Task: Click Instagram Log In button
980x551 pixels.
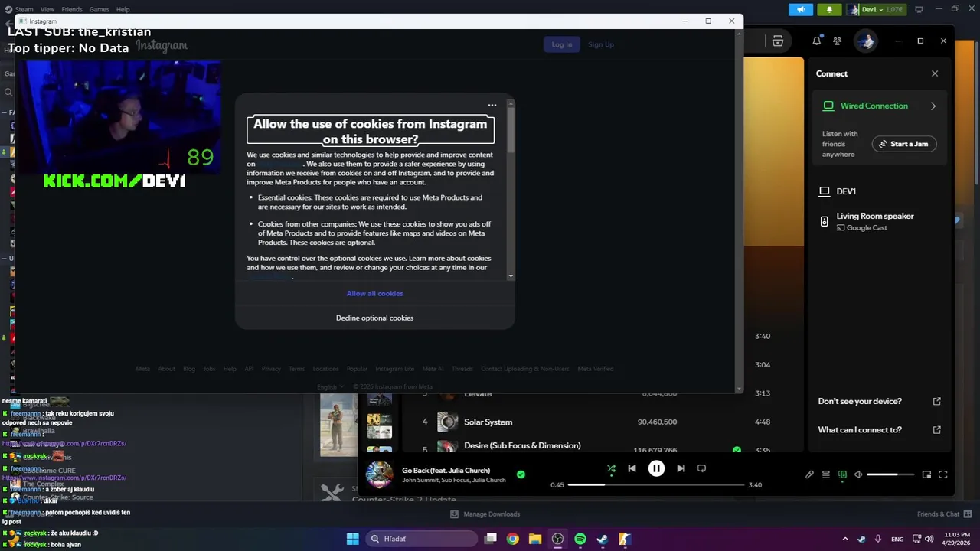Action: (x=561, y=44)
